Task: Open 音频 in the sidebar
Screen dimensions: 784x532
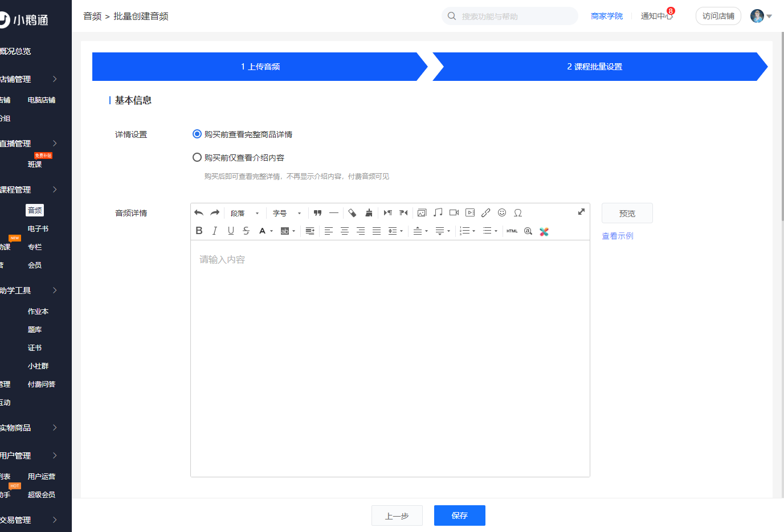Action: pos(35,210)
